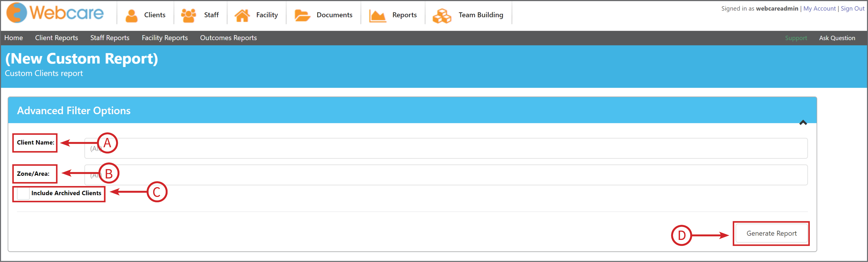Open Team Building via the blocks icon
The height and width of the screenshot is (262, 868).
[442, 16]
